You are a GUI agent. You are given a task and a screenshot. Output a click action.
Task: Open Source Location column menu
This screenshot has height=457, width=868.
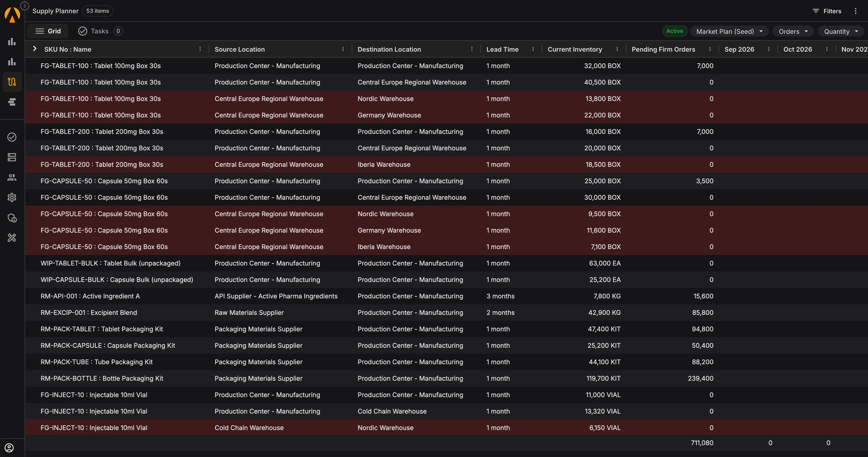pyautogui.click(x=343, y=49)
